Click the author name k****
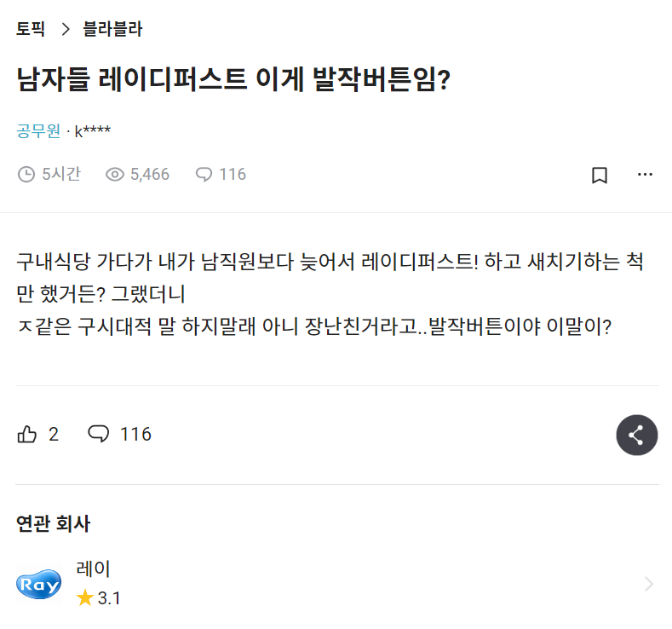The image size is (672, 629). (x=93, y=131)
